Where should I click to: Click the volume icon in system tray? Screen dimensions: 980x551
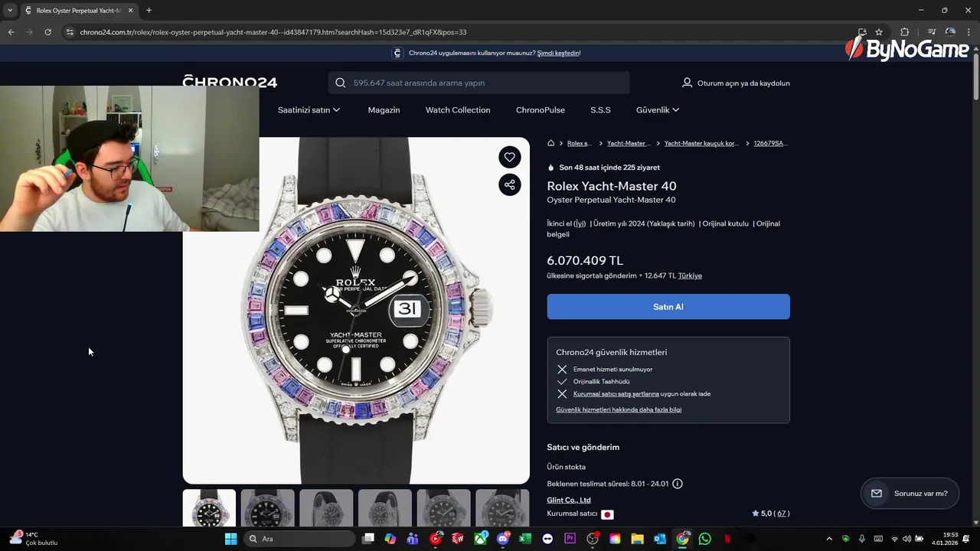(907, 539)
